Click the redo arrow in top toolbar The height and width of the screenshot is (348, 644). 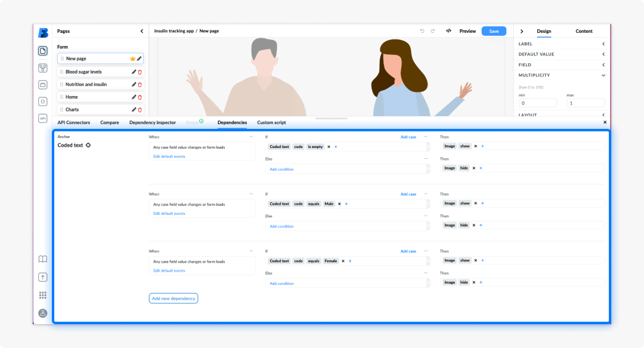432,31
